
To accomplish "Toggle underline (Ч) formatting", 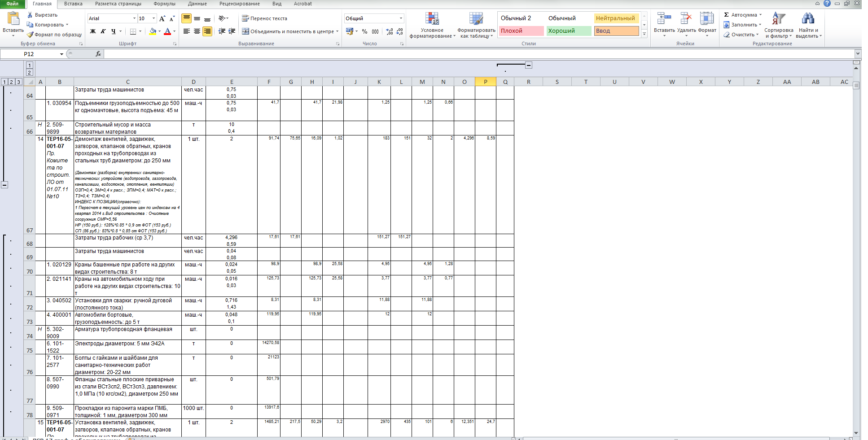I will [x=113, y=31].
